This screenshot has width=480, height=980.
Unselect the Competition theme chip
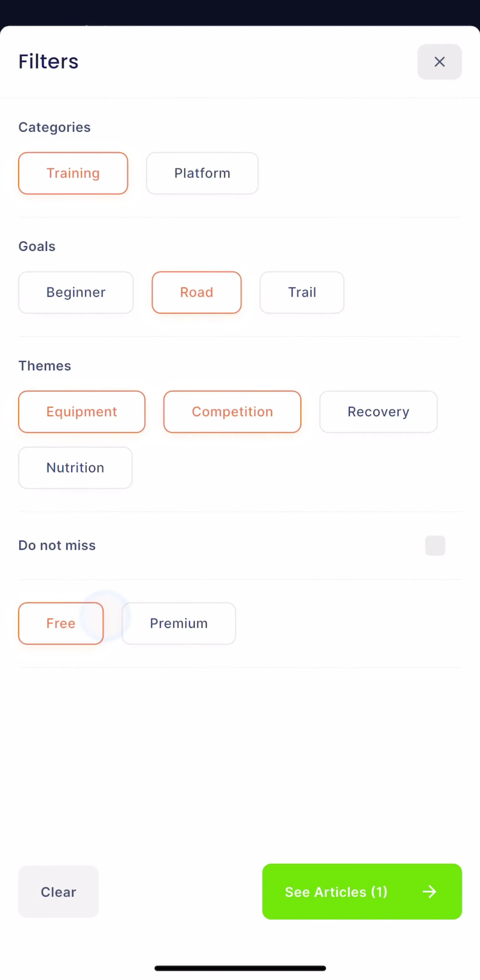click(x=232, y=412)
